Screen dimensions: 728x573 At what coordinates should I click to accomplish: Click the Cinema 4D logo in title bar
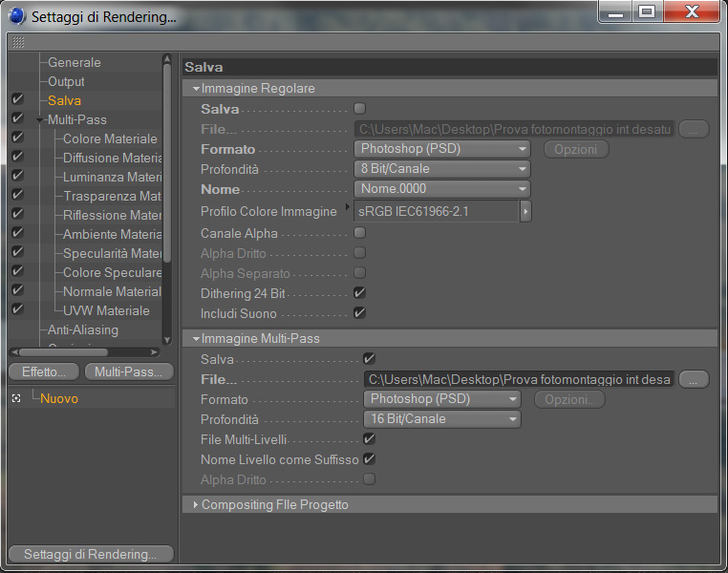point(17,16)
